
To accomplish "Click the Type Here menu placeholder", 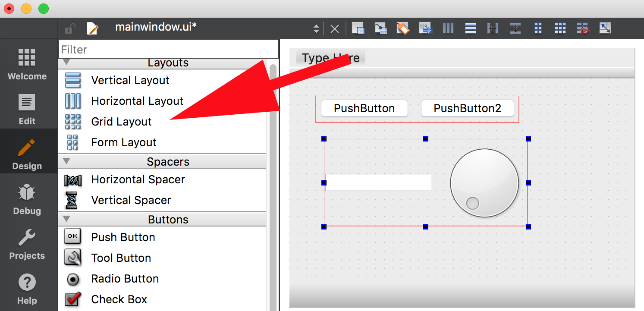I will (329, 57).
